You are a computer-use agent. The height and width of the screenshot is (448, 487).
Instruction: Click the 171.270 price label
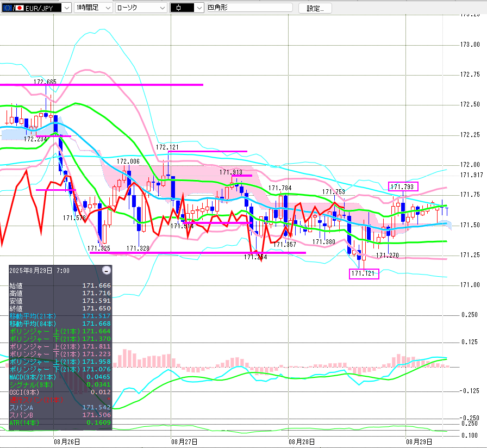pos(388,256)
